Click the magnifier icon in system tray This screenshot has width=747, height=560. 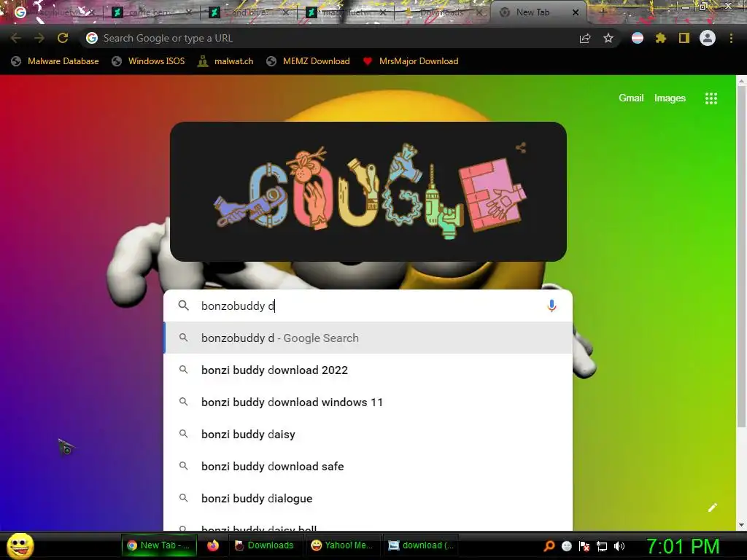549,545
